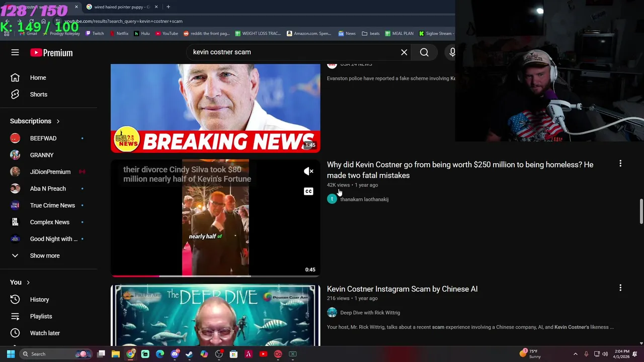Open Discord from the taskbar
The height and width of the screenshot is (362, 644).
tap(175, 354)
